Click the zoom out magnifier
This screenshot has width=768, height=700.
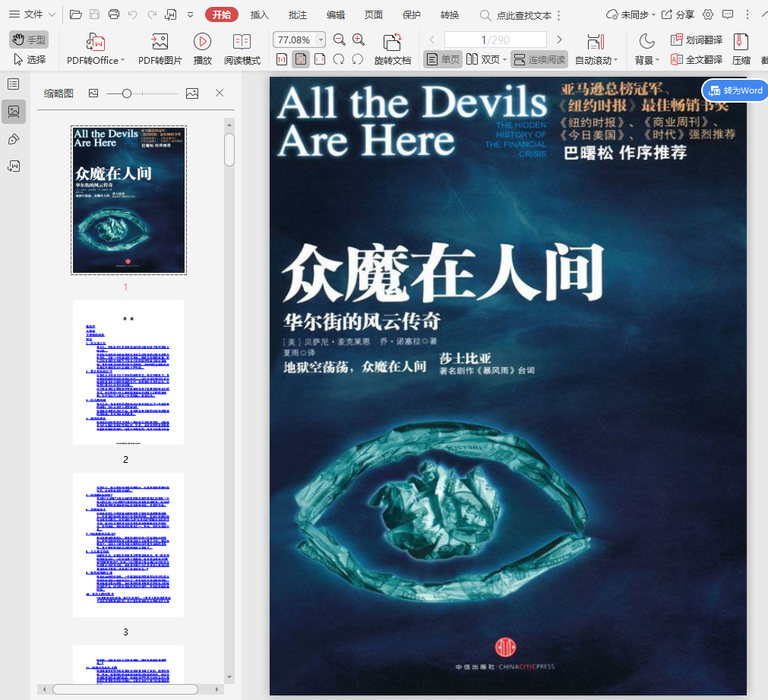point(339,40)
